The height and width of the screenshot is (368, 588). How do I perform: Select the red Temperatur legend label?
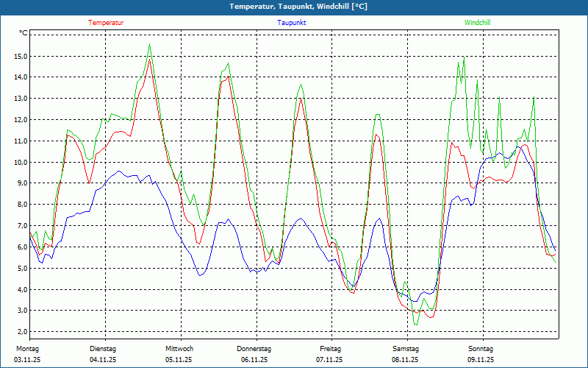[106, 23]
